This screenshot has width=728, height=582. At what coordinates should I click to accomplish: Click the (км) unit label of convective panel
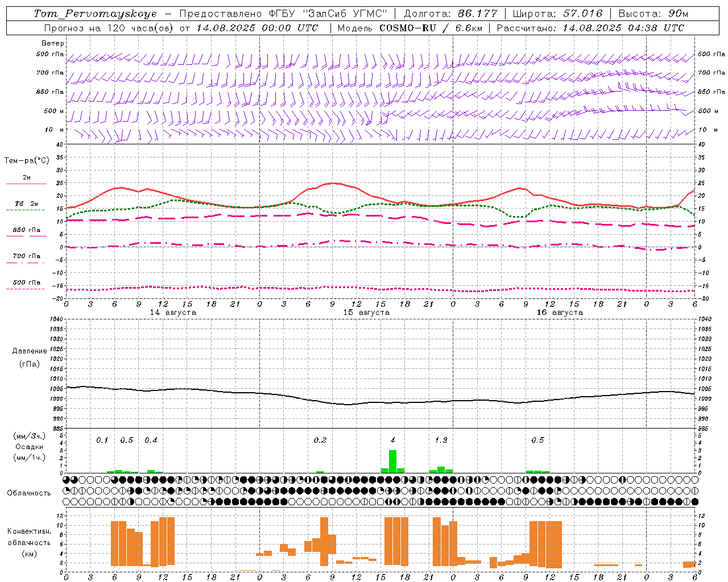[x=30, y=553]
